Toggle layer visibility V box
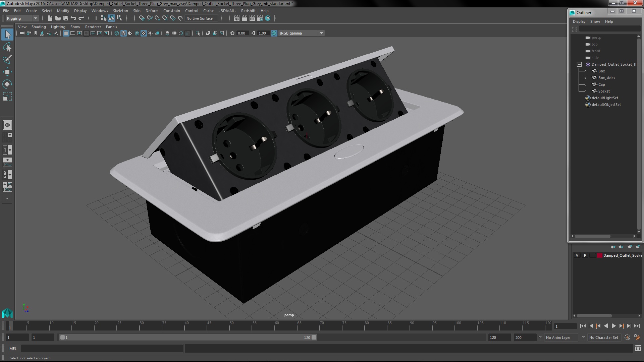The image size is (644, 362). tap(577, 255)
